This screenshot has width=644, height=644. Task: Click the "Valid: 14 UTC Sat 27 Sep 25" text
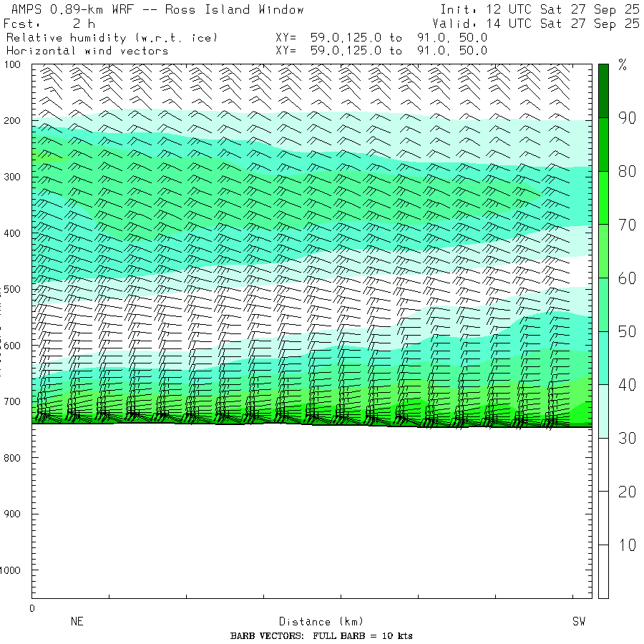[535, 24]
